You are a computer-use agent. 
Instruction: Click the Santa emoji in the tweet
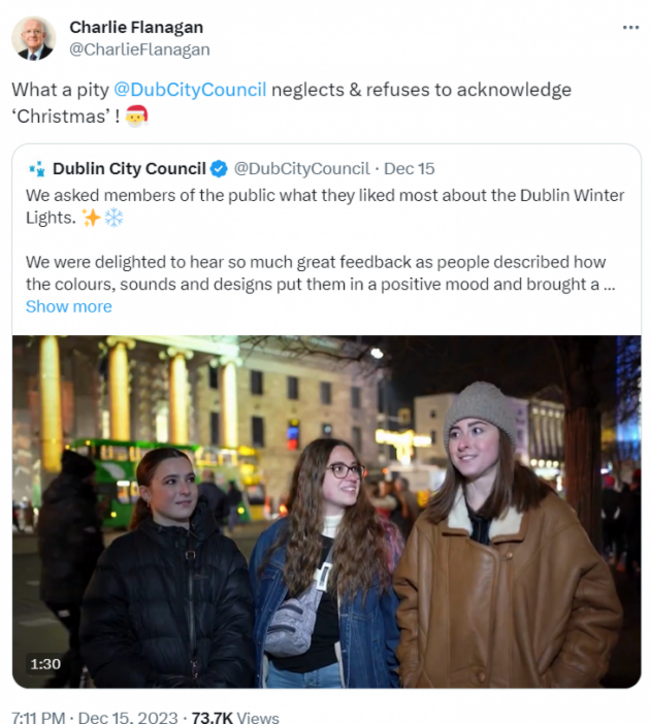pyautogui.click(x=137, y=116)
